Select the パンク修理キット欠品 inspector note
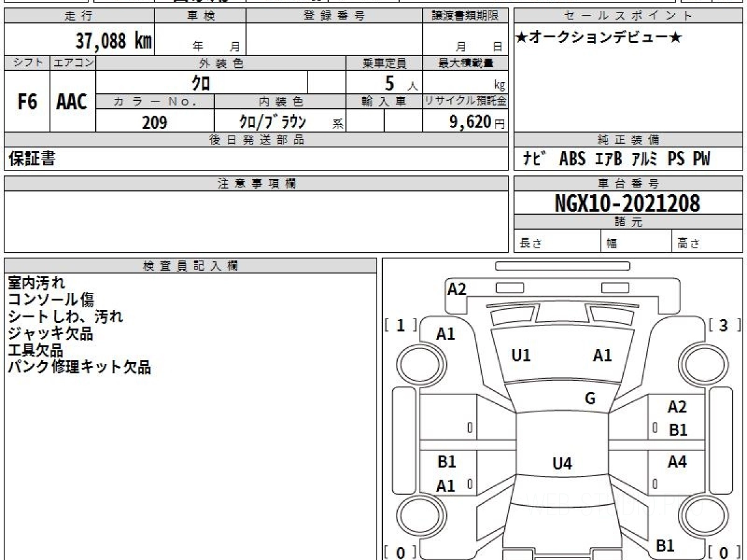The height and width of the screenshot is (560, 747). pos(79,367)
